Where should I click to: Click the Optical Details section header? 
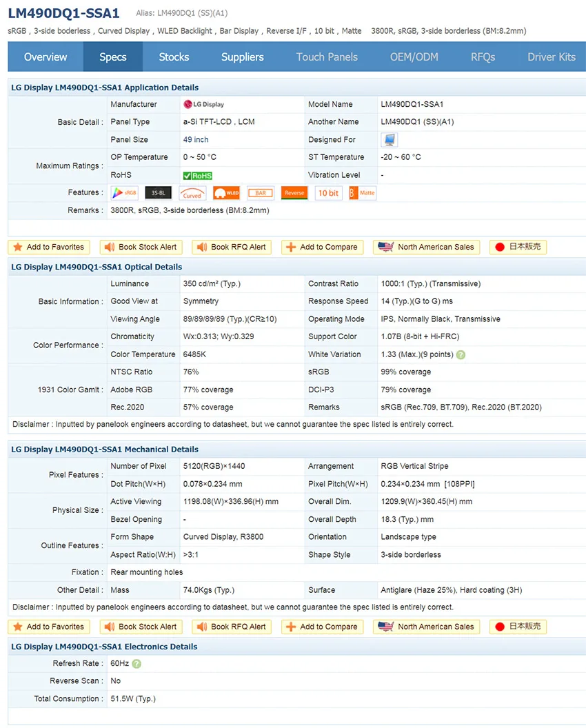97,267
